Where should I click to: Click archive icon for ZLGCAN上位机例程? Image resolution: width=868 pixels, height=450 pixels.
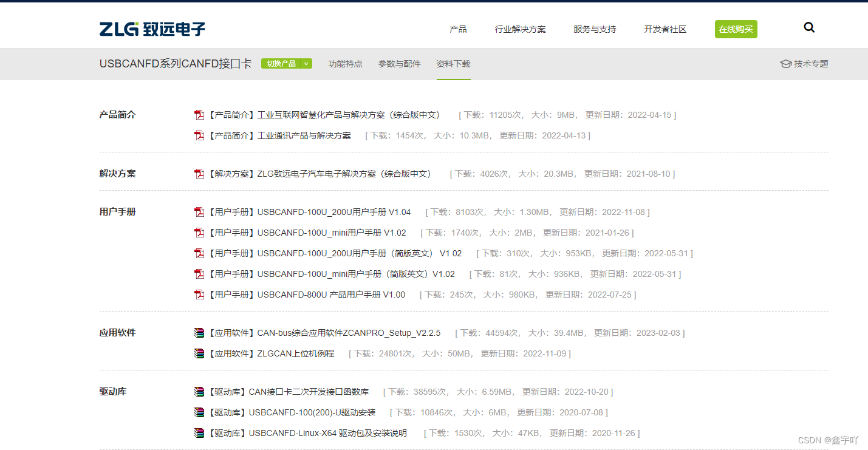point(199,353)
